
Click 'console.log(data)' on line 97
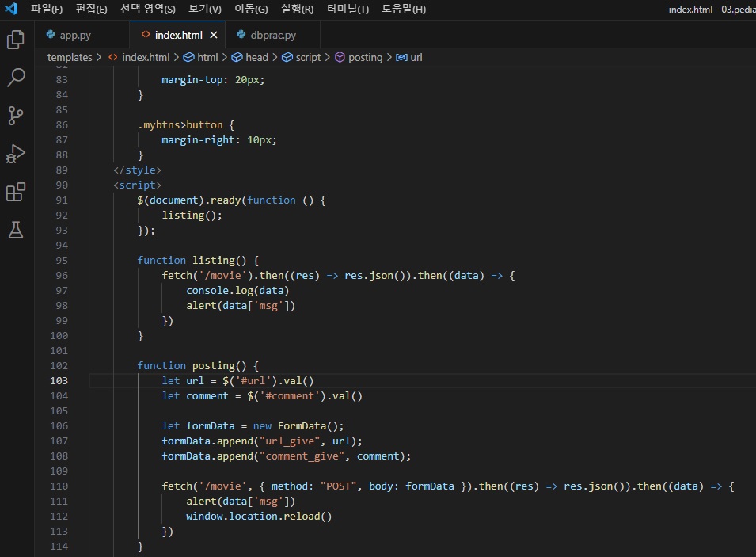pos(237,291)
